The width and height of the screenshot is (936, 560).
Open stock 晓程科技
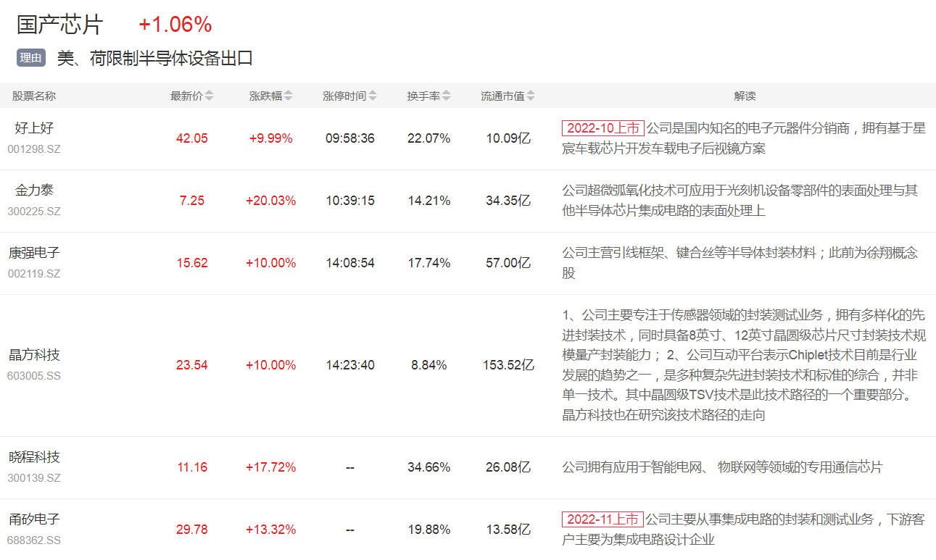coord(34,457)
